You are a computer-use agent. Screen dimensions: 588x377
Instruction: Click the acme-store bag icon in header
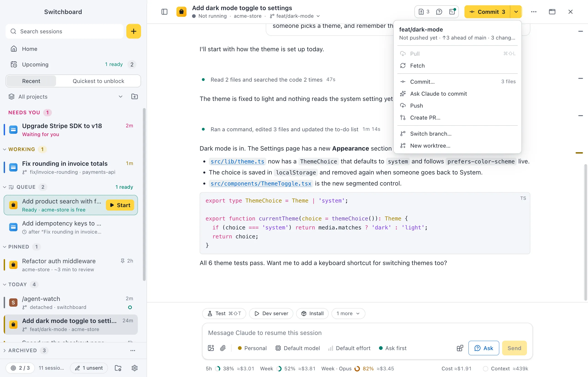coord(181,12)
